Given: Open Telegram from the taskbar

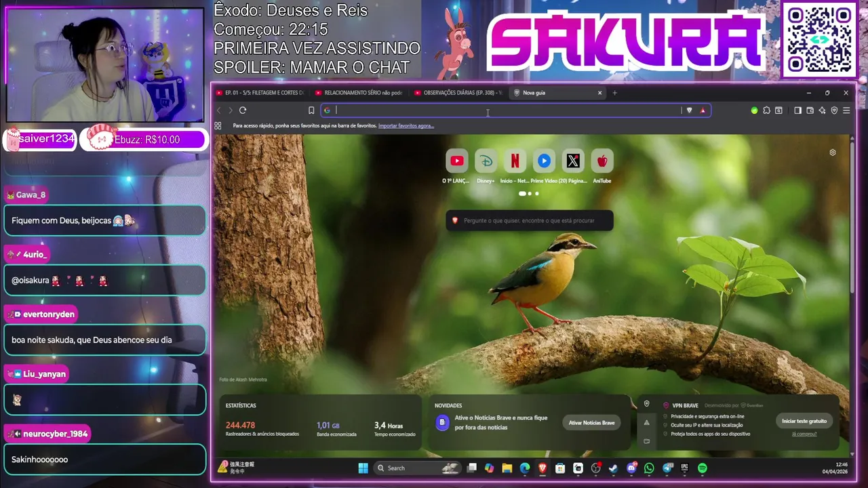Looking at the screenshot, I should [667, 468].
